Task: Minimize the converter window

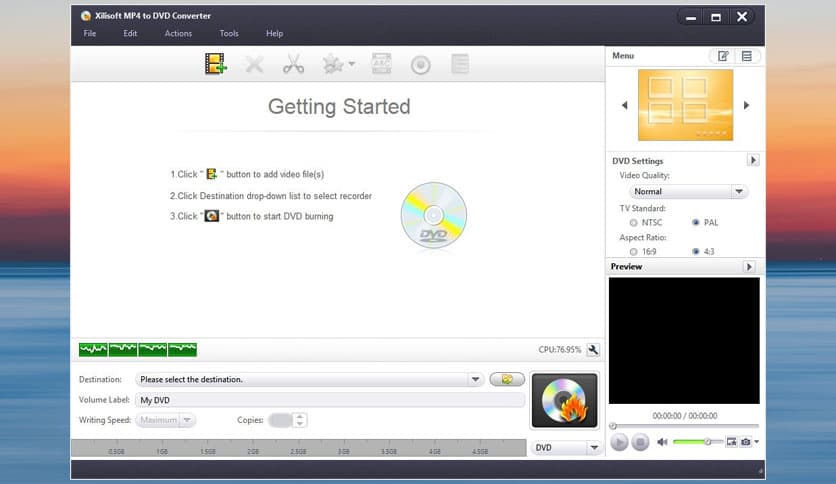Action: 691,18
